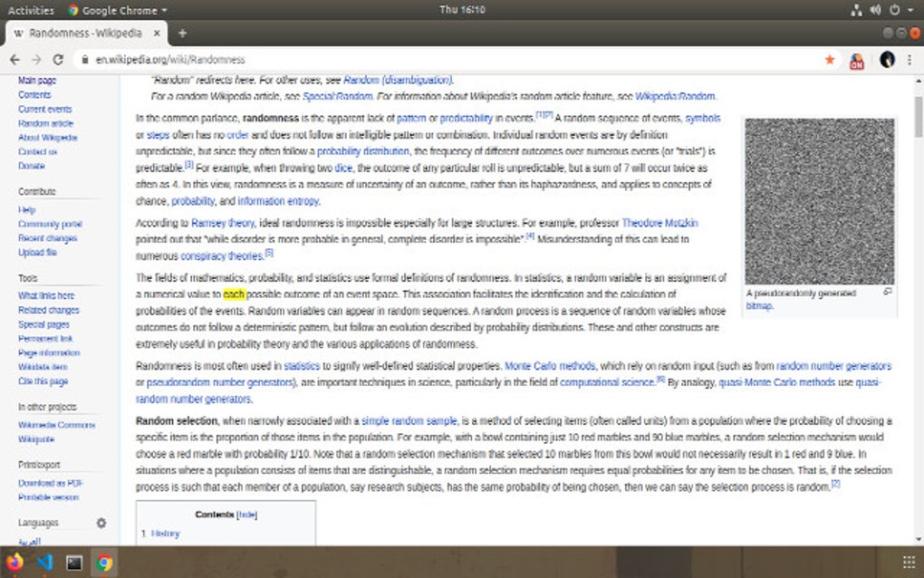Open History entry in Contents
The image size is (924, 578).
pyautogui.click(x=165, y=534)
